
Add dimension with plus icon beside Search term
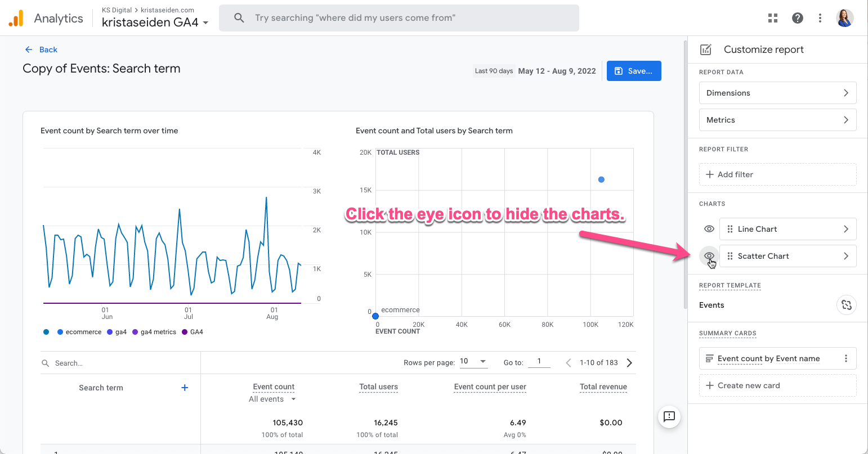click(x=185, y=388)
